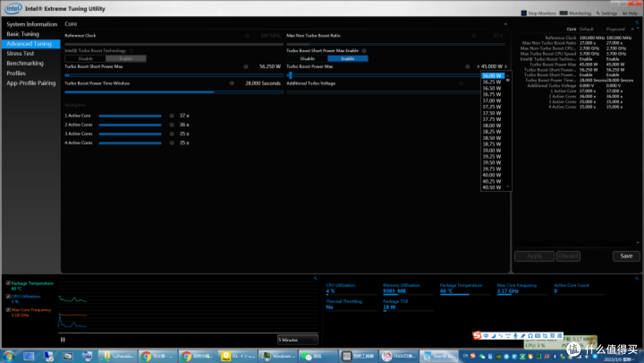Increase Turbo Boost Power Max with the right arrow

point(506,67)
